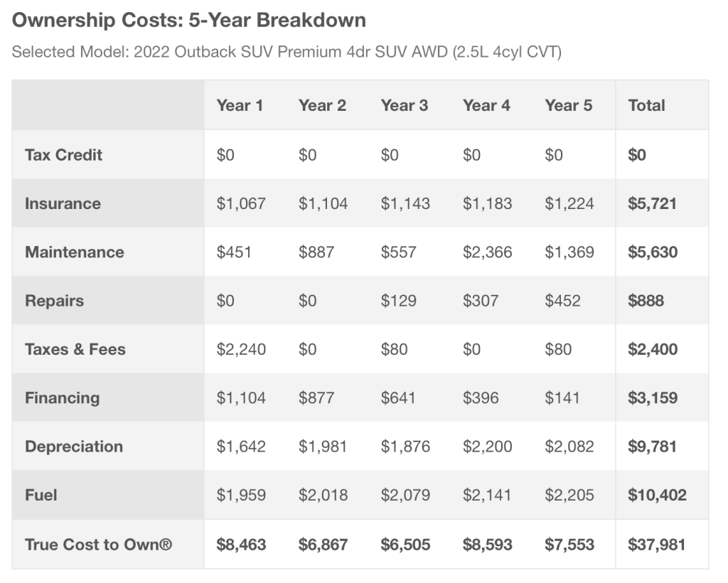Click the Selected Model subtitle text
Screen dimensions: 728x583
click(287, 53)
